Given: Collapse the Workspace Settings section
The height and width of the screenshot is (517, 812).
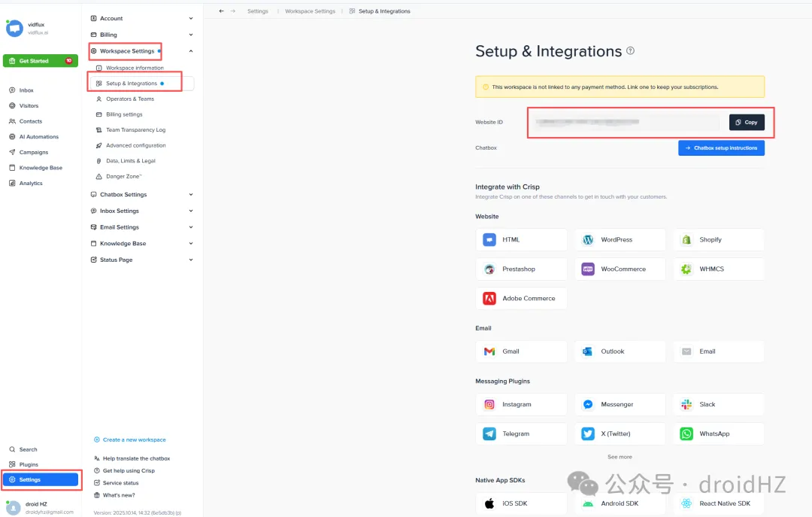Looking at the screenshot, I should tap(191, 51).
